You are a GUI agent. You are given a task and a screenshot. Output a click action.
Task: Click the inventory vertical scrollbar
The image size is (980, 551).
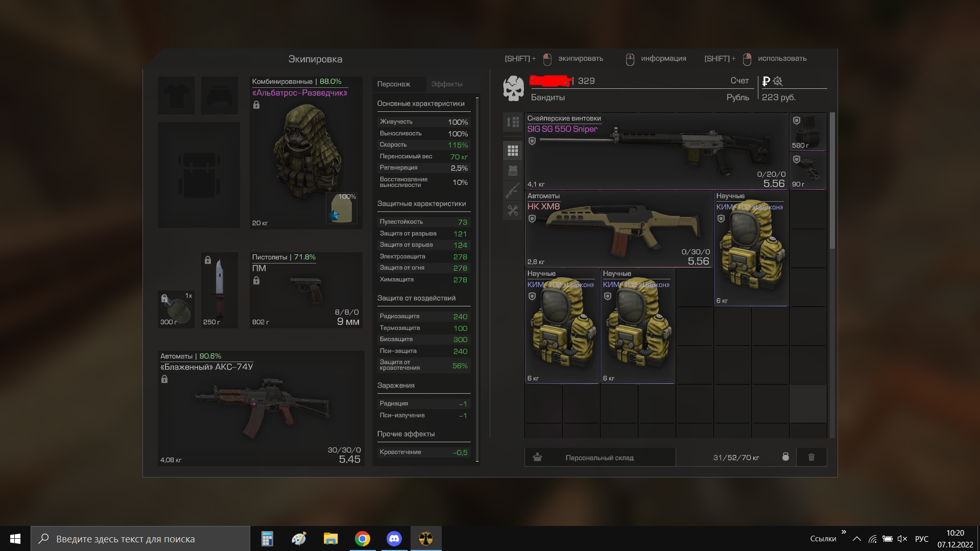(832, 181)
